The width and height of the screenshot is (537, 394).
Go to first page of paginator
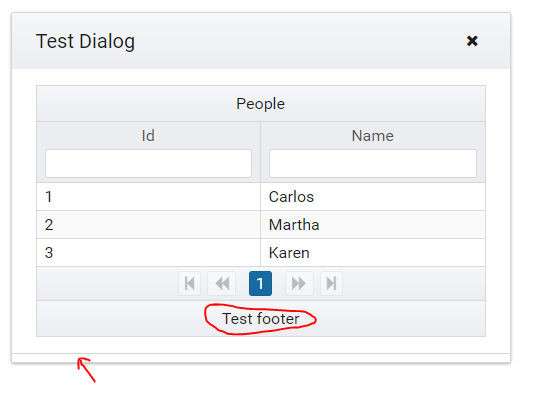tap(189, 283)
